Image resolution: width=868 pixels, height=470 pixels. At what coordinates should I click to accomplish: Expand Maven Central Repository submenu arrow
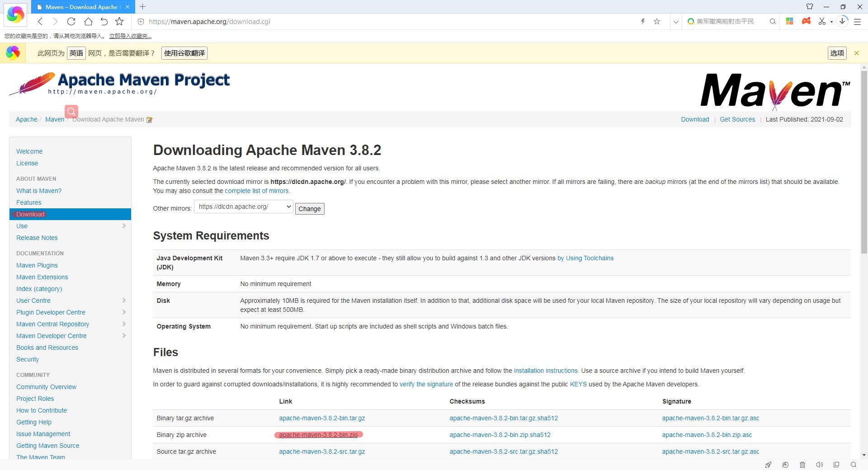click(x=124, y=324)
